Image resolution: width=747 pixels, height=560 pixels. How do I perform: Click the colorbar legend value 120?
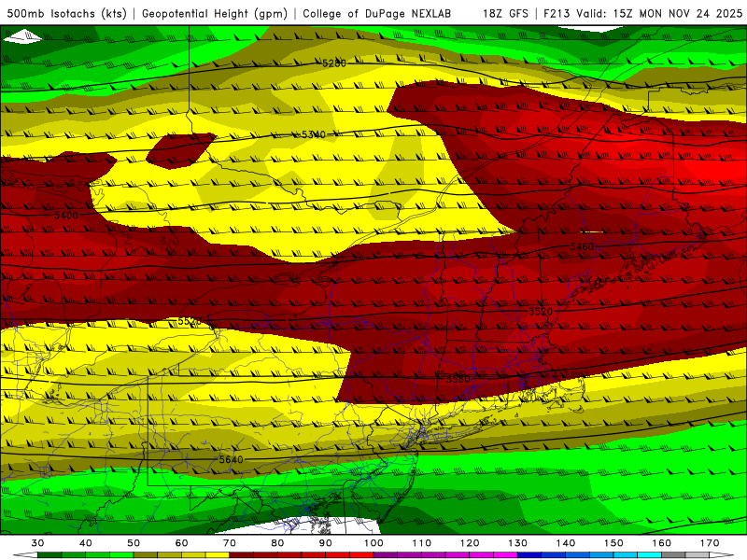tap(470, 543)
